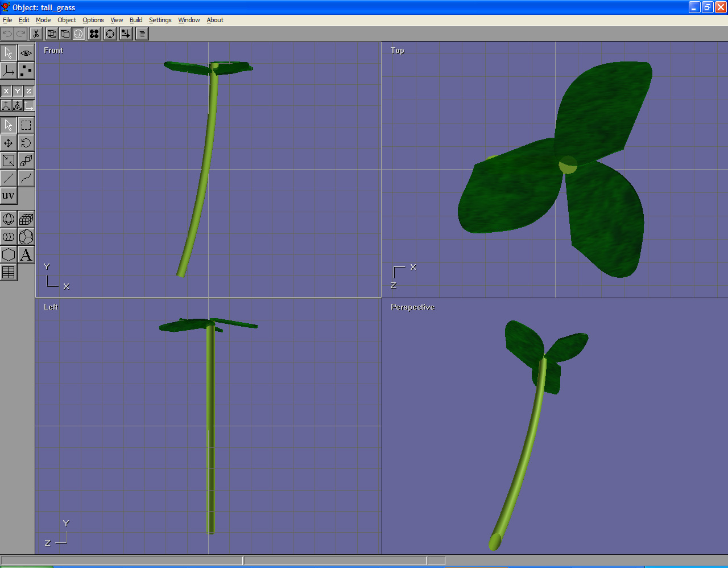Click the scissors cut icon in toolbar
This screenshot has width=728, height=568.
pyautogui.click(x=36, y=34)
